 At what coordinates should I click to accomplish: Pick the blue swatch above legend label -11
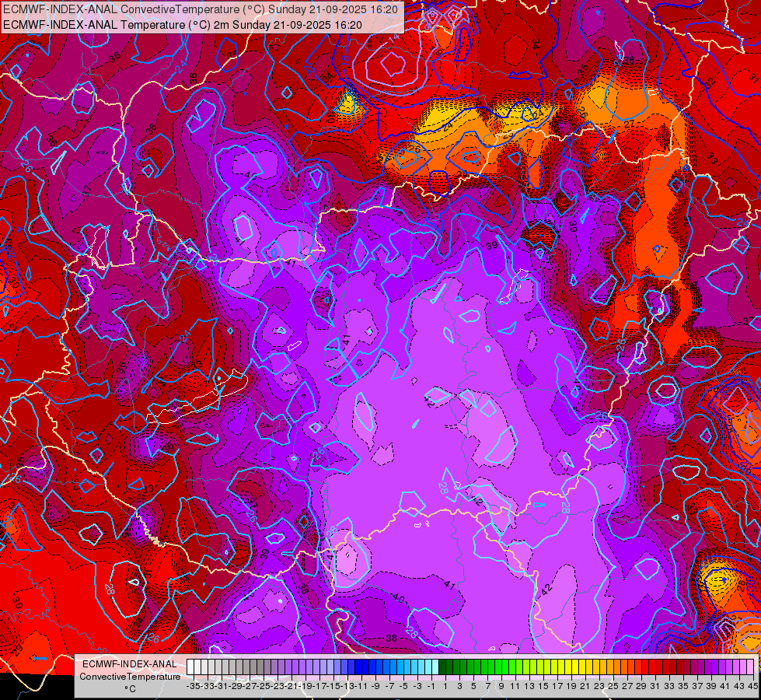pos(358,667)
